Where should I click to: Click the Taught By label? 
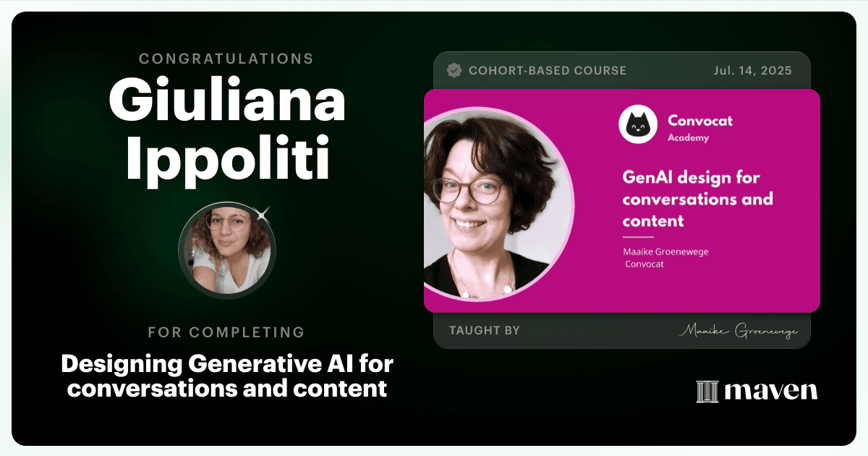(x=485, y=331)
